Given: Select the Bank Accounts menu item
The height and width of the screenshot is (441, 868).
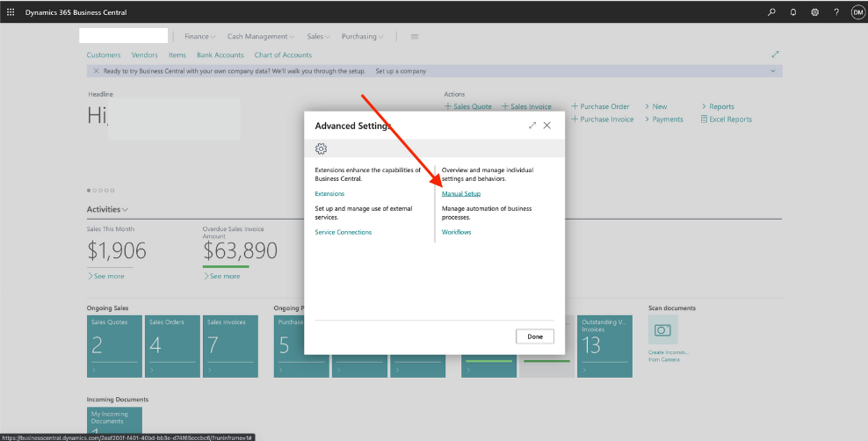Looking at the screenshot, I should point(220,55).
